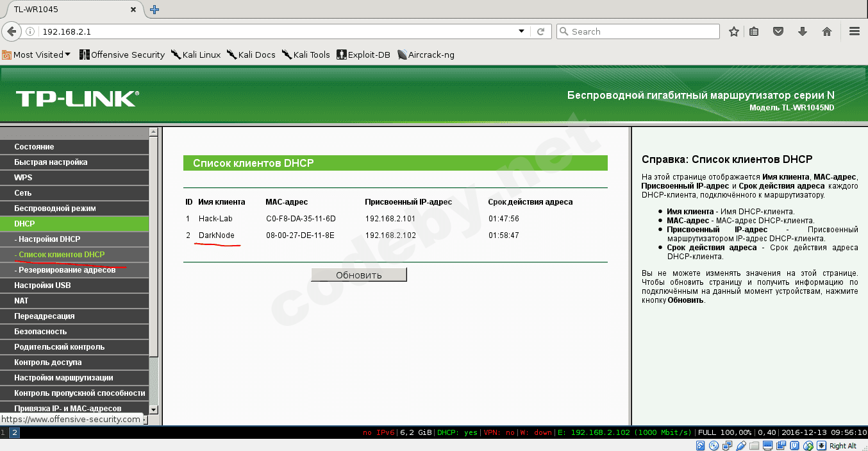Open Привязка IP- и MAC-адресов item

[x=74, y=409]
